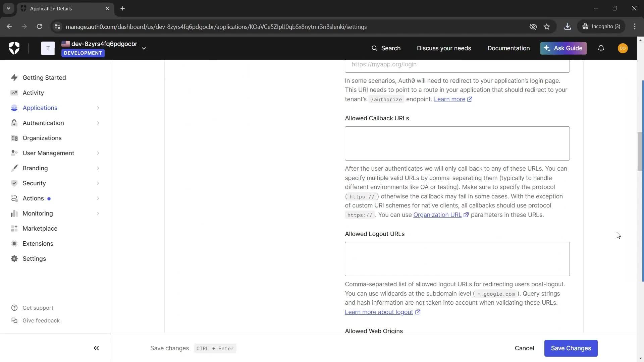This screenshot has width=644, height=362.
Task: Click the Settings gear icon
Action: (x=14, y=259)
